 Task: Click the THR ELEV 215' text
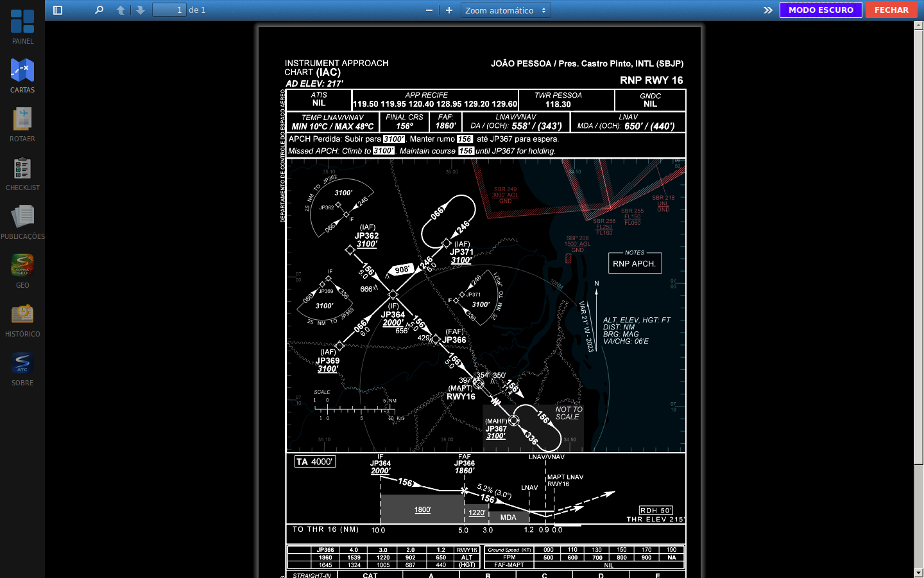tap(656, 520)
